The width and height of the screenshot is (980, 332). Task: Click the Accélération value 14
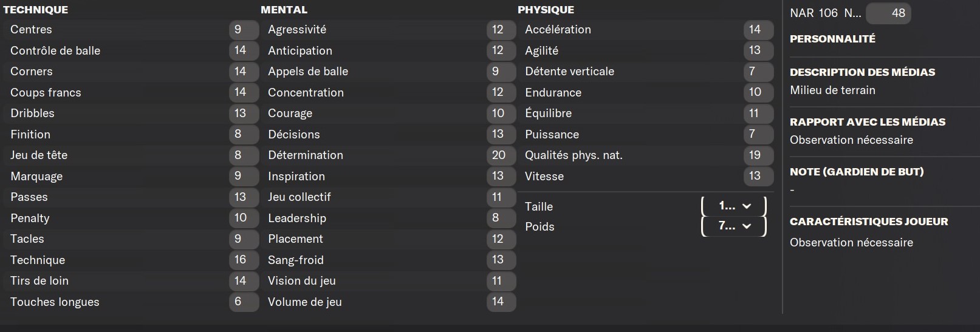tap(758, 30)
